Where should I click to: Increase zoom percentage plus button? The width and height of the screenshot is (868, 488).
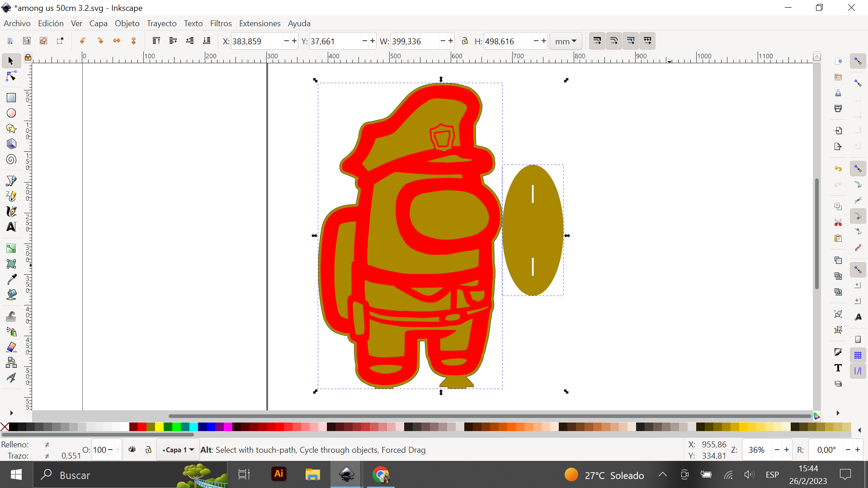click(x=787, y=450)
